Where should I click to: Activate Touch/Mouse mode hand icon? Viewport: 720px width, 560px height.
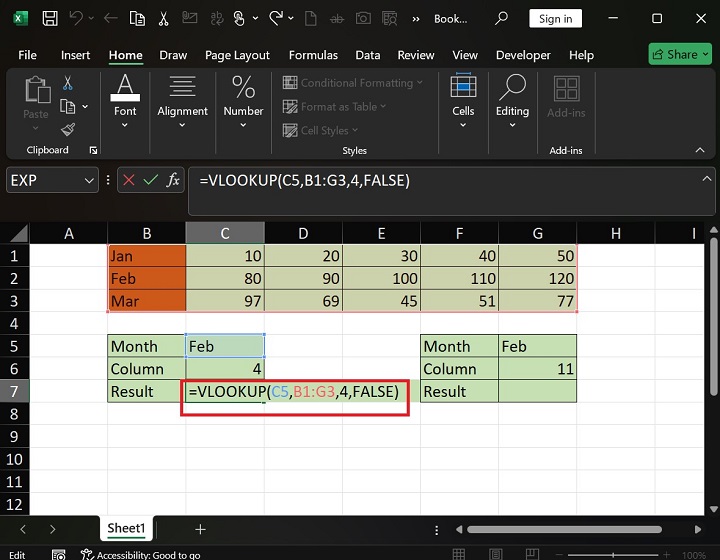[x=239, y=18]
